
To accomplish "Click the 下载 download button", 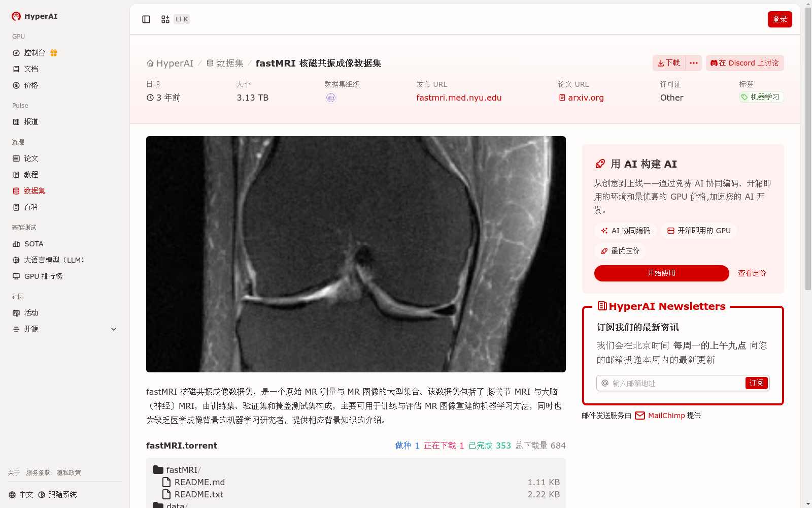I will point(669,63).
